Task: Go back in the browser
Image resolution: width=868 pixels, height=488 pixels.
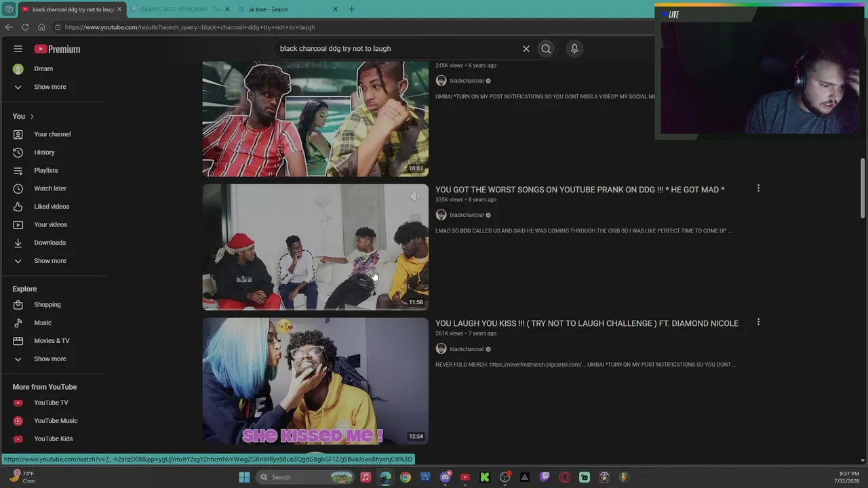Action: 9,27
